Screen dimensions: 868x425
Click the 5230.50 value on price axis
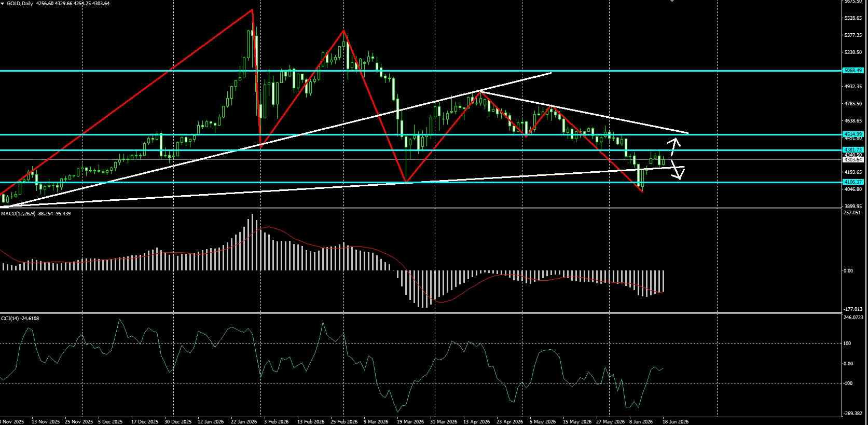click(x=853, y=52)
